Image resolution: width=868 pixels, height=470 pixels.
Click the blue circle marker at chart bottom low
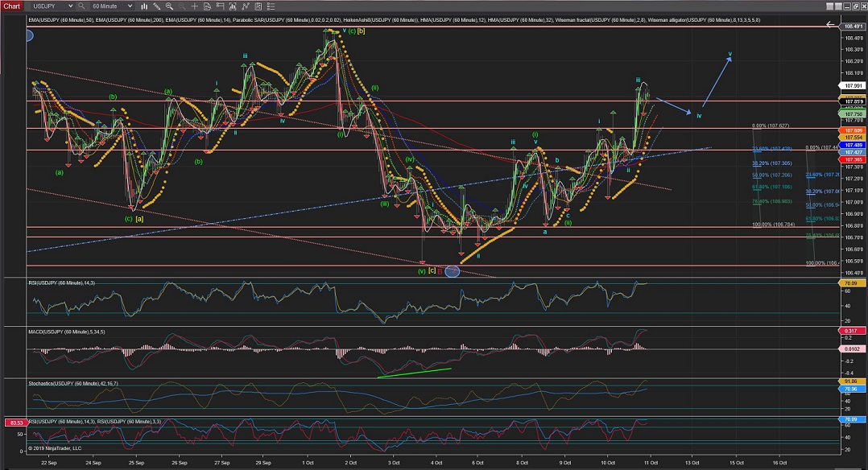coord(453,271)
